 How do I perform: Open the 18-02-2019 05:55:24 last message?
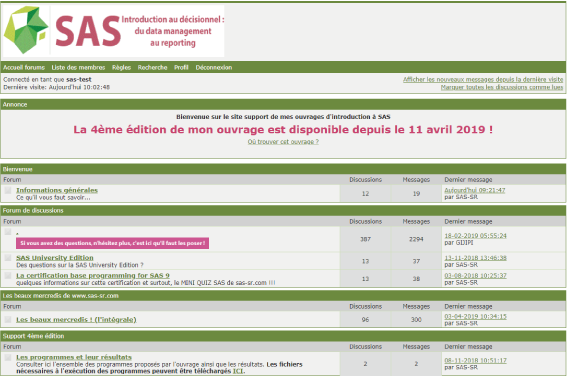pyautogui.click(x=475, y=235)
